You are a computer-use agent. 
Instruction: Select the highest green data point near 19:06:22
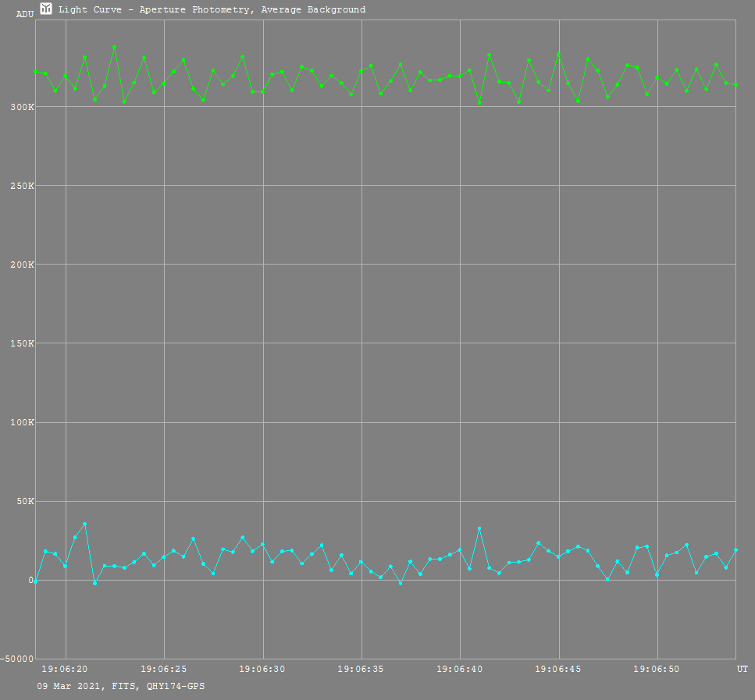(114, 47)
